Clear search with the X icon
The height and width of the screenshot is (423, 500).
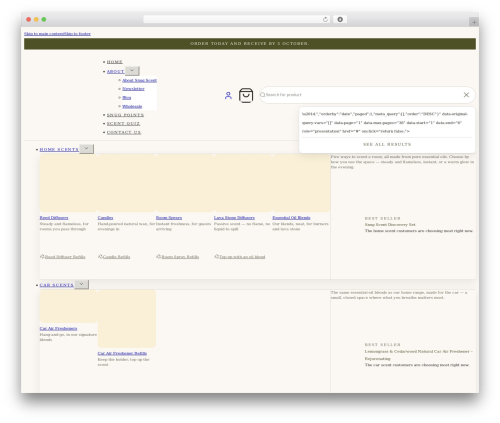pos(466,95)
